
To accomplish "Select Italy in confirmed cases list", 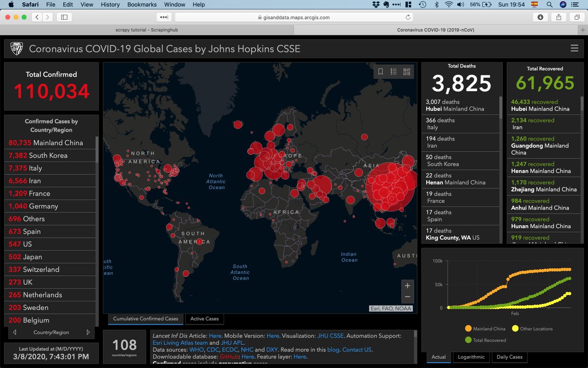I will [x=50, y=168].
